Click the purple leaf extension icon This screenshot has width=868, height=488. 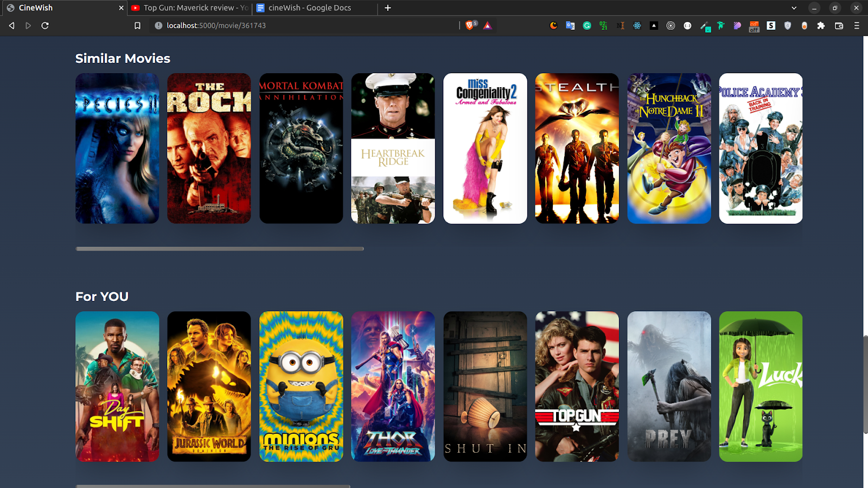[737, 25]
